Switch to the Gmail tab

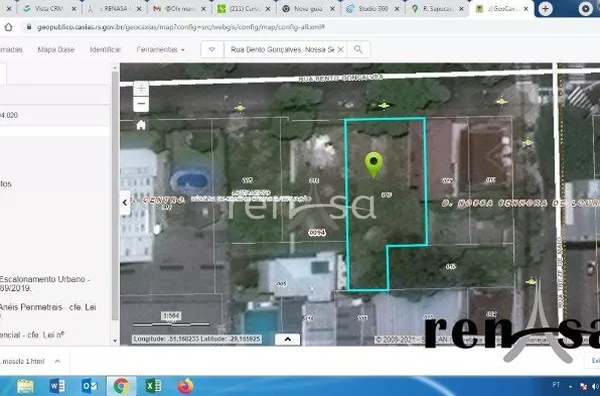pos(179,8)
